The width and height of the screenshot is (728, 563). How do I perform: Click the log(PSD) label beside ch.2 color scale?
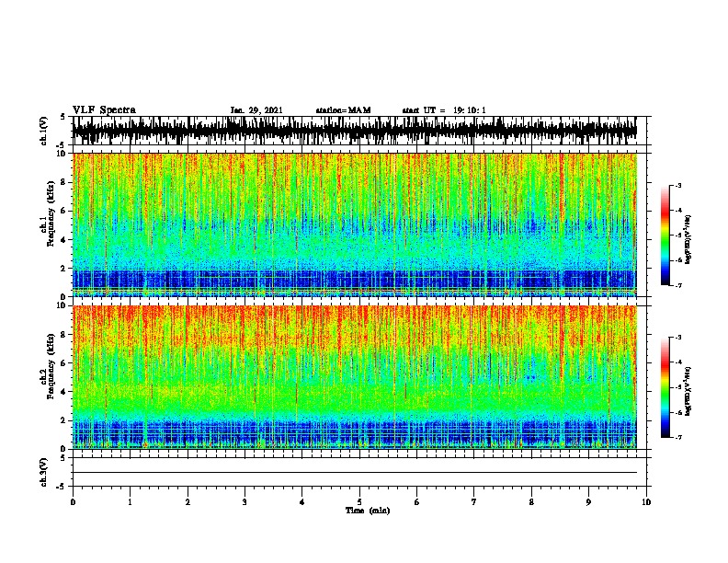point(688,391)
